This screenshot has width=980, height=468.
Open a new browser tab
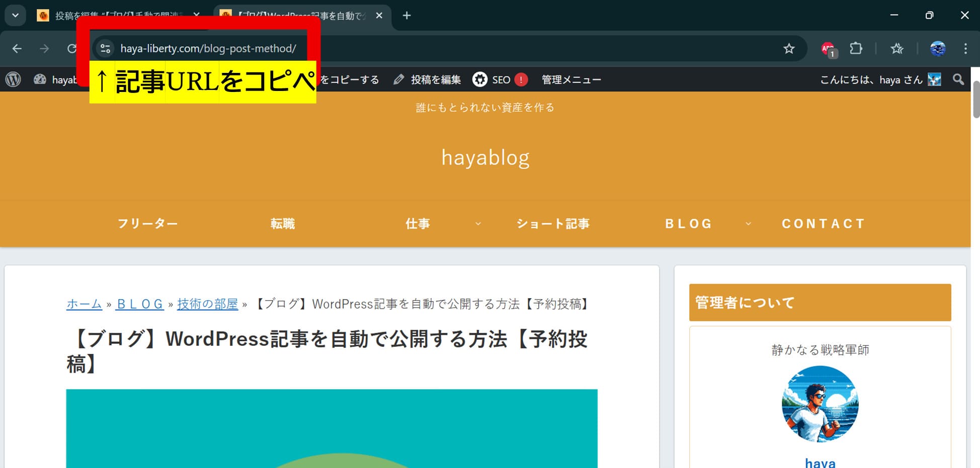click(x=407, y=16)
